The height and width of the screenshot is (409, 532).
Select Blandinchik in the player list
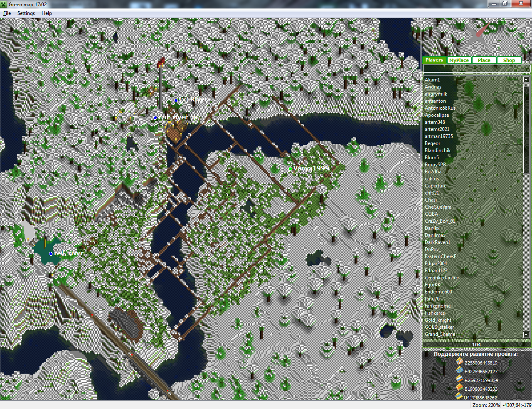coord(438,150)
